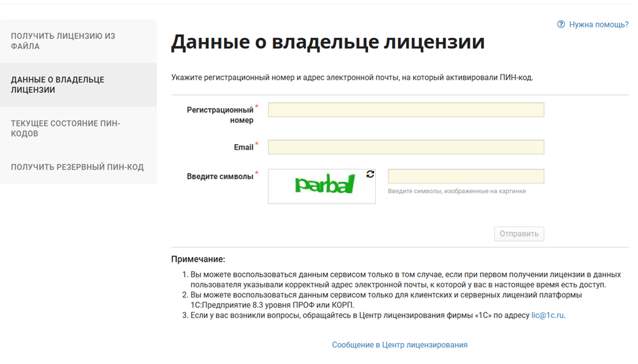Select 'Данные о владельце лицензии' sidebar item
Viewport: 638px width, 364px height.
[x=58, y=85]
